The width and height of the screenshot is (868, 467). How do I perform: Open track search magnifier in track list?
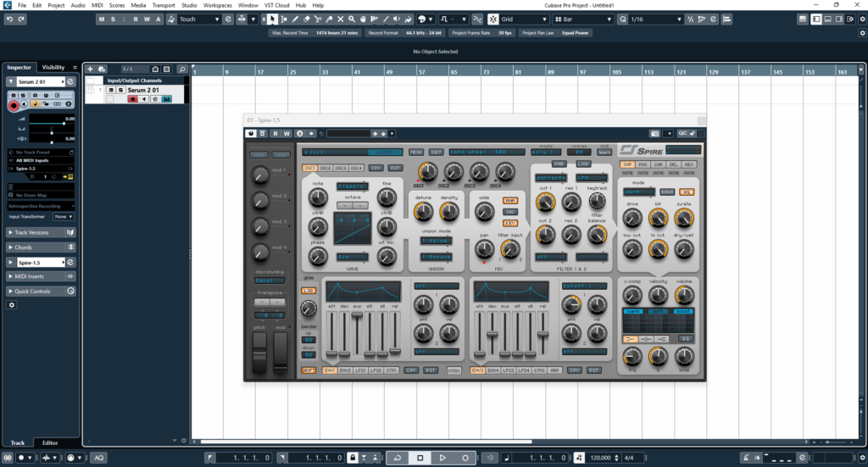pos(181,69)
